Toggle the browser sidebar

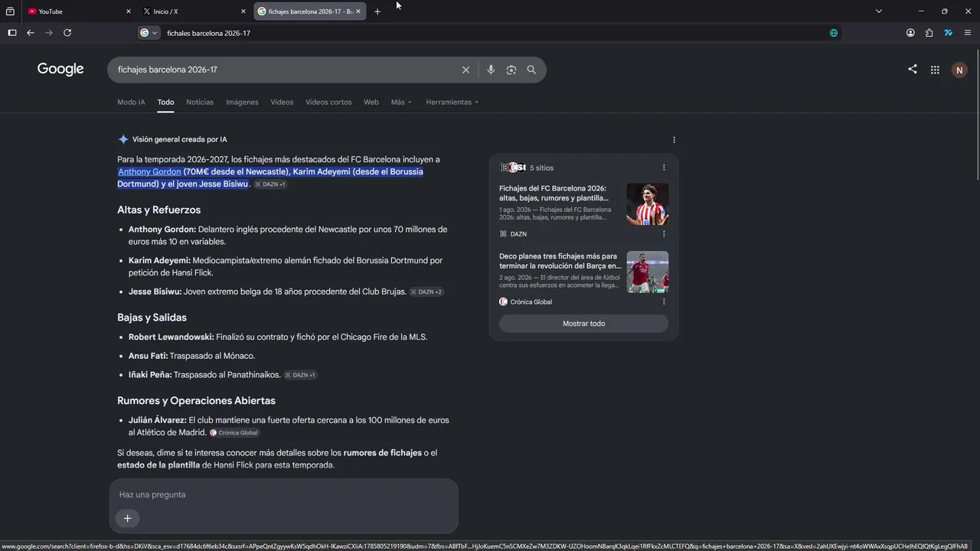pos(12,33)
